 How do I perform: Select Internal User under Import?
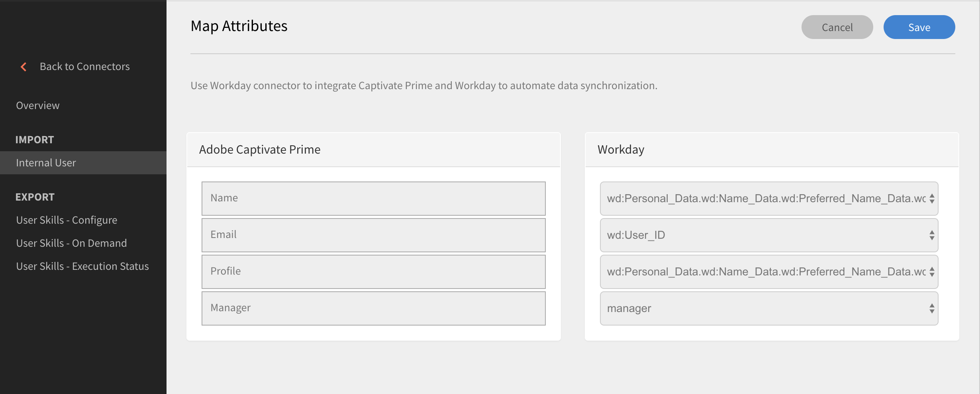tap(83, 163)
